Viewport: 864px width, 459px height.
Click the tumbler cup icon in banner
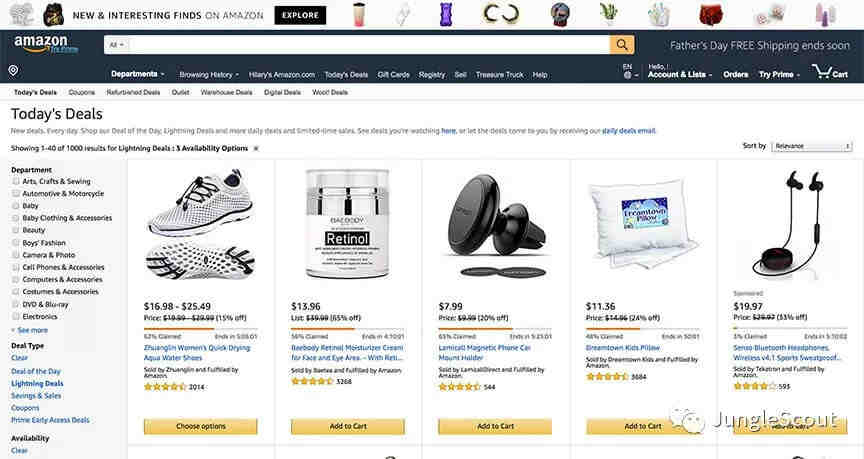pyautogui.click(x=359, y=14)
